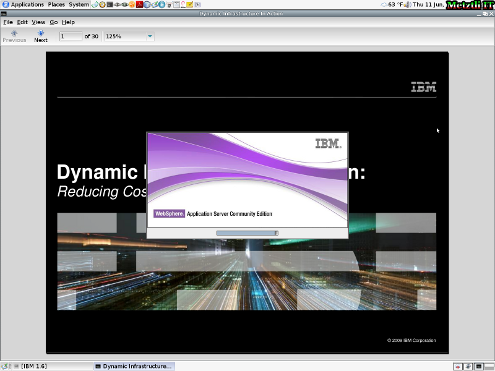Click the '© 2009 IBM Corporation' slide text
Image resolution: width=495 pixels, height=371 pixels.
pos(411,340)
